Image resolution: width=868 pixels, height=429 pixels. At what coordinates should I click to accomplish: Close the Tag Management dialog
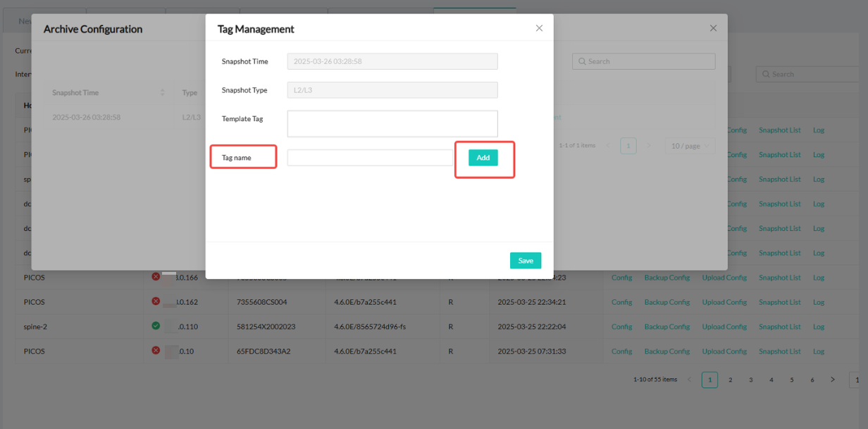point(539,28)
